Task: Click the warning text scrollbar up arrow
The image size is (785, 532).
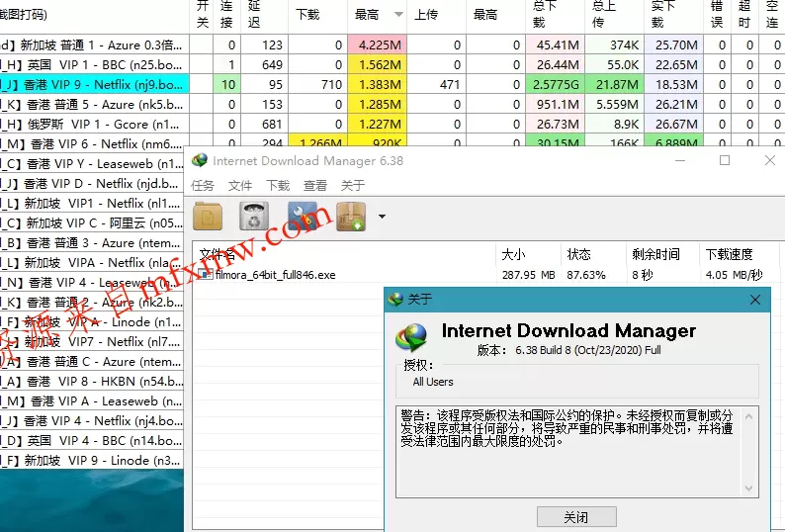Action: [749, 416]
